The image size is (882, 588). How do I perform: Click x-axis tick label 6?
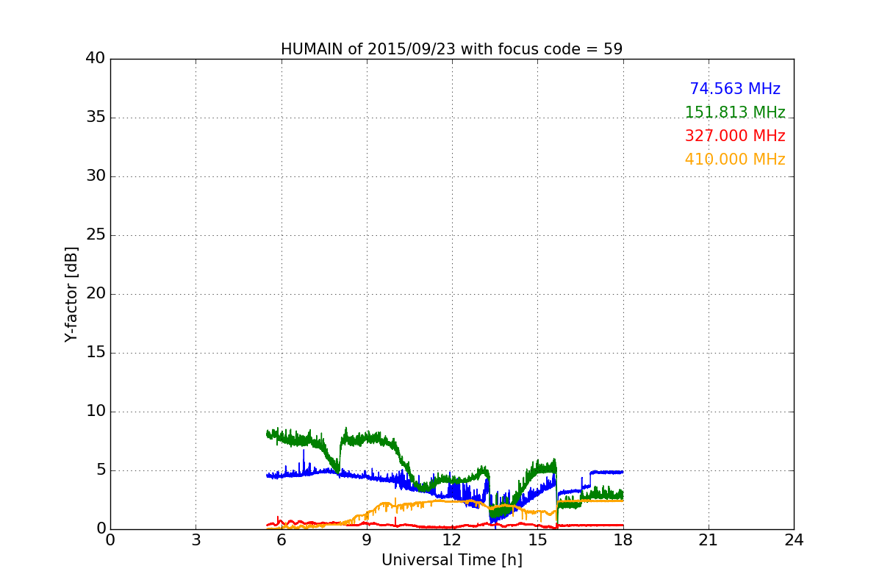pyautogui.click(x=282, y=540)
